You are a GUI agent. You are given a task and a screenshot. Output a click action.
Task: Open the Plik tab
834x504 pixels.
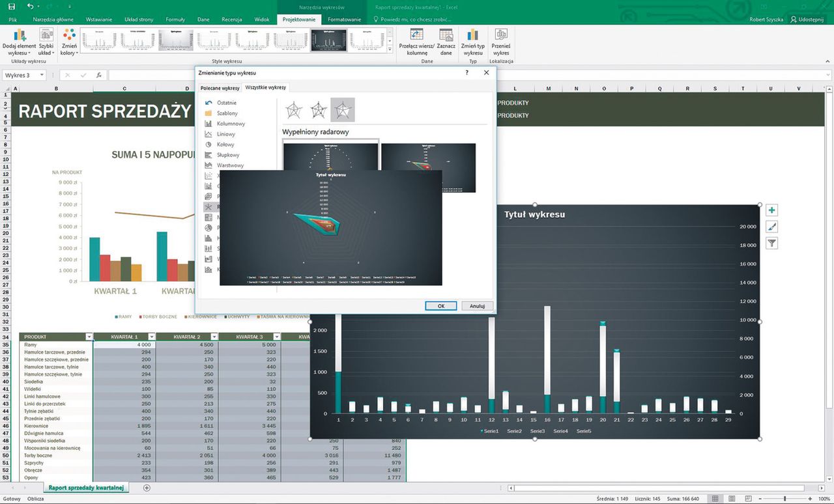tap(13, 20)
